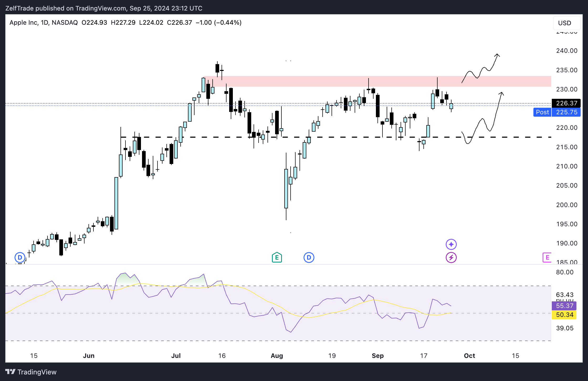Click the 240.00 price axis label
The image size is (588, 381).
[x=566, y=51]
